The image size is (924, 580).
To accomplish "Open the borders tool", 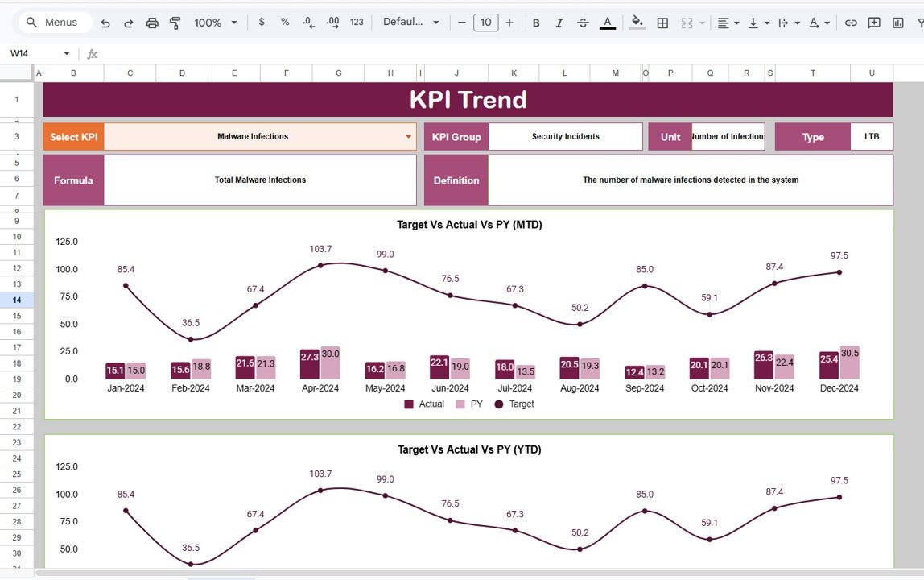I will pyautogui.click(x=662, y=23).
